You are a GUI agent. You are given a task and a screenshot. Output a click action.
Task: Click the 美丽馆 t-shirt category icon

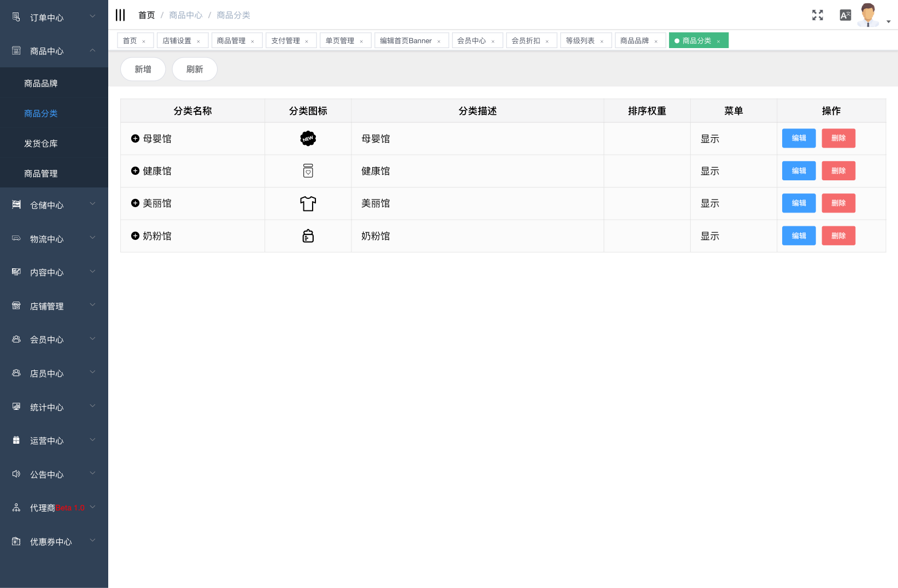click(308, 203)
